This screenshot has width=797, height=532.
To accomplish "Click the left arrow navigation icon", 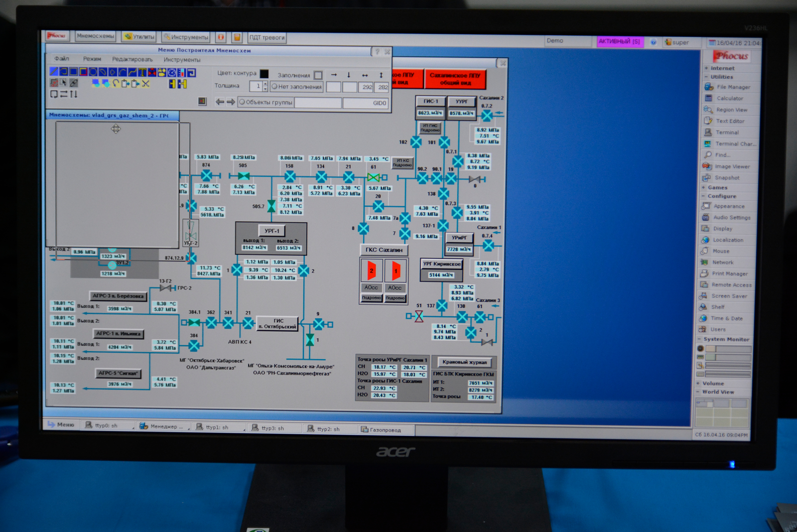I will pyautogui.click(x=219, y=102).
